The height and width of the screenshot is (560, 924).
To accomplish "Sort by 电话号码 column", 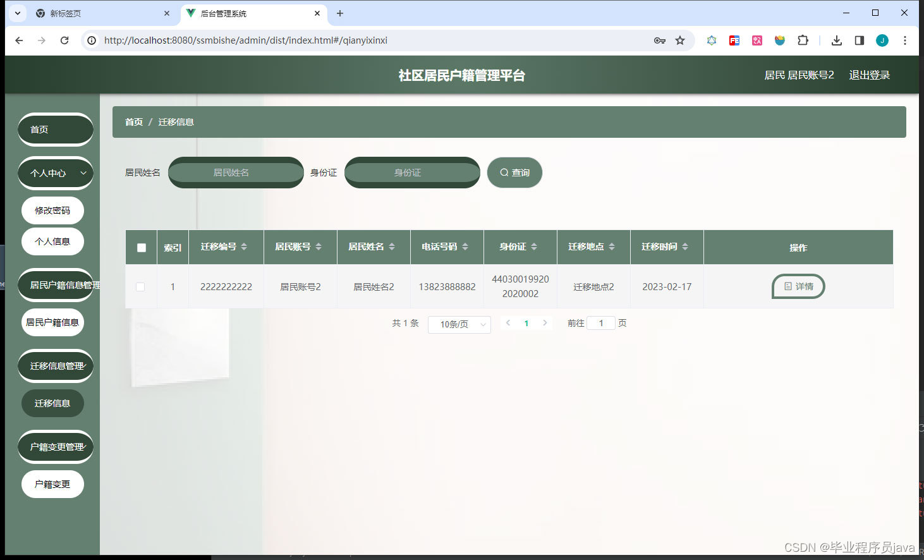I will (465, 247).
